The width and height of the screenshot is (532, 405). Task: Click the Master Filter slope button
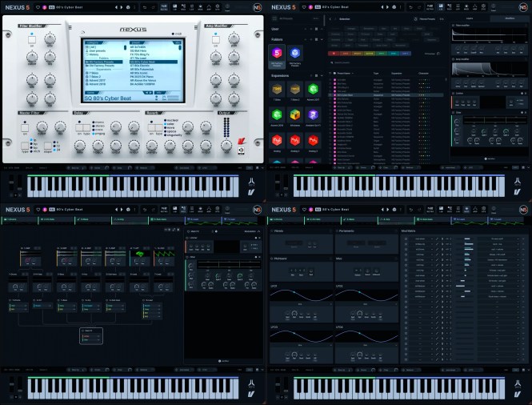[x=48, y=146]
